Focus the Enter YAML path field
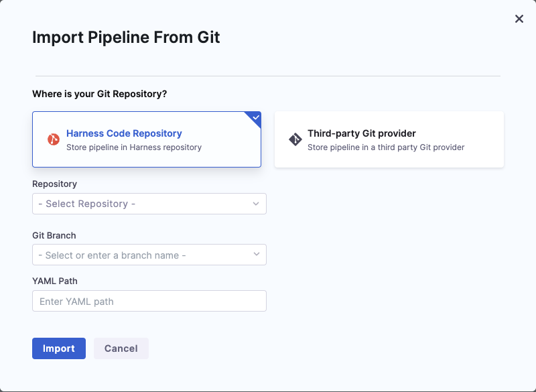Image resolution: width=536 pixels, height=392 pixels. tap(149, 301)
